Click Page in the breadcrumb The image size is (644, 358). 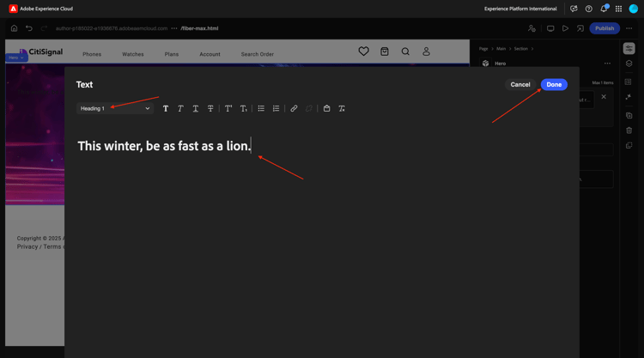483,49
